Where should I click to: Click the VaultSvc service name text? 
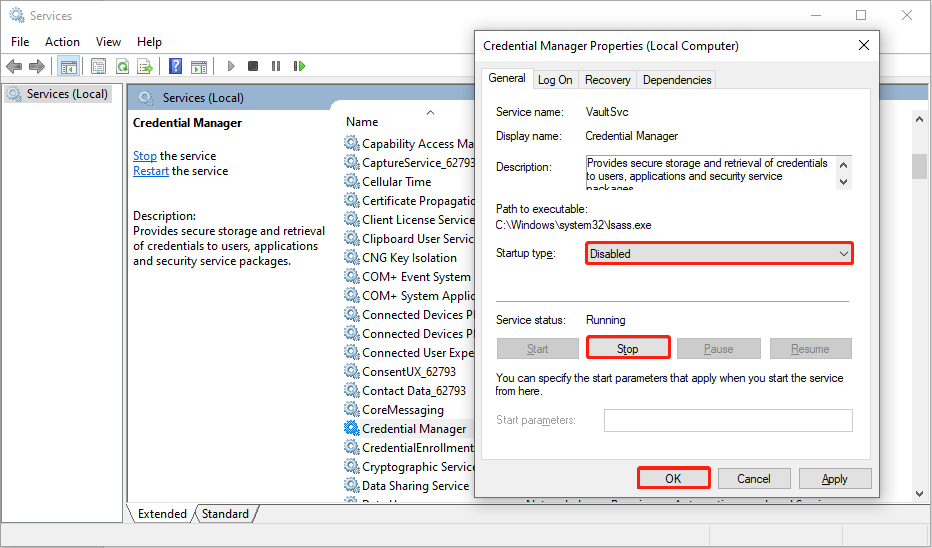click(x=607, y=112)
